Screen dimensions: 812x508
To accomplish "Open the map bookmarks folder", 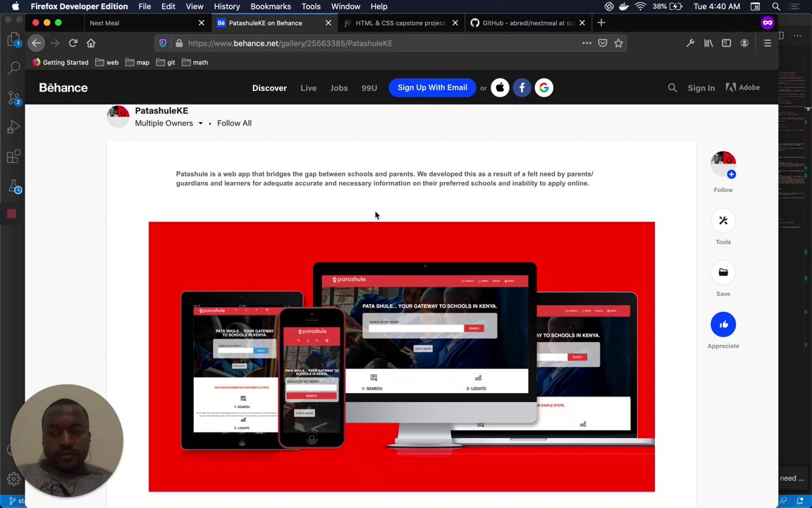I will tap(137, 62).
